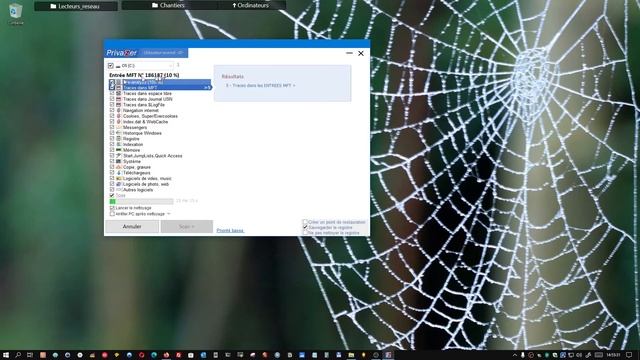Click the Annuler button
640x360 pixels.
pyautogui.click(x=132, y=227)
